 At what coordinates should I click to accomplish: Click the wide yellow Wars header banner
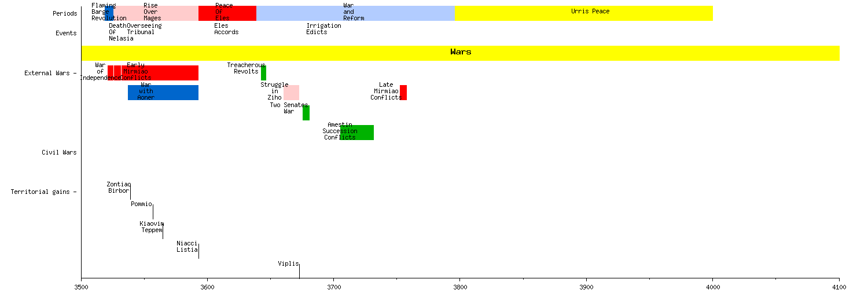pyautogui.click(x=461, y=53)
